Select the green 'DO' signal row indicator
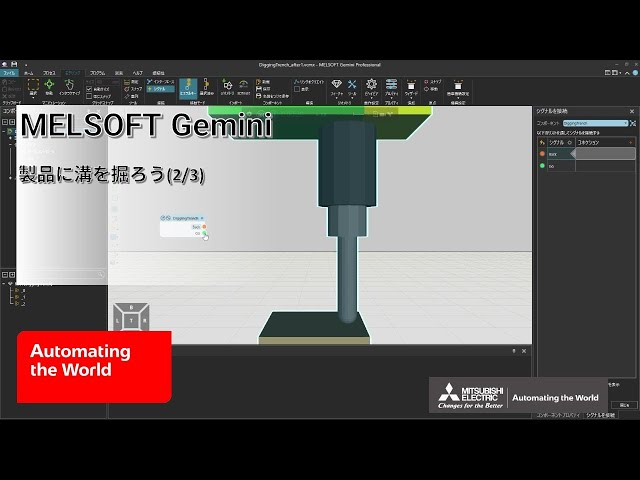640x480 pixels. 542,166
